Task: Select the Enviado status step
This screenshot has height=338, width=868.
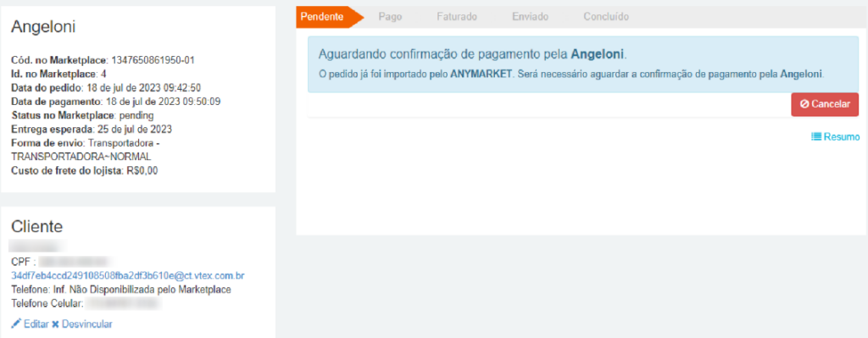Action: (531, 17)
